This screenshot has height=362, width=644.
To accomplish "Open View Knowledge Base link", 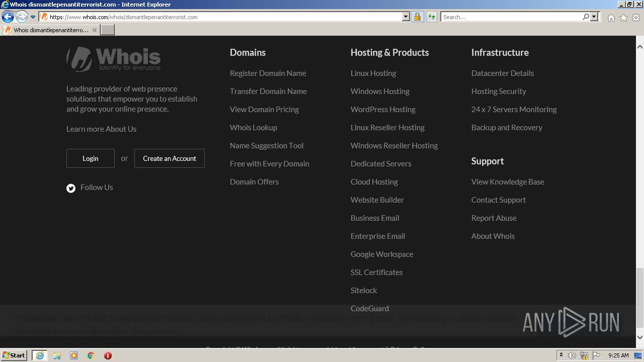I will point(508,182).
